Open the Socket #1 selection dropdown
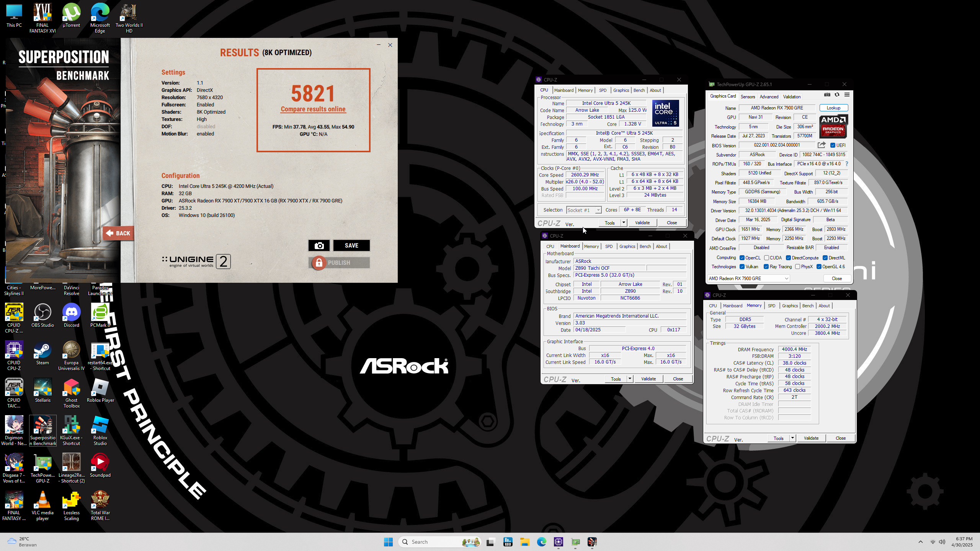This screenshot has height=551, width=980. click(x=584, y=210)
